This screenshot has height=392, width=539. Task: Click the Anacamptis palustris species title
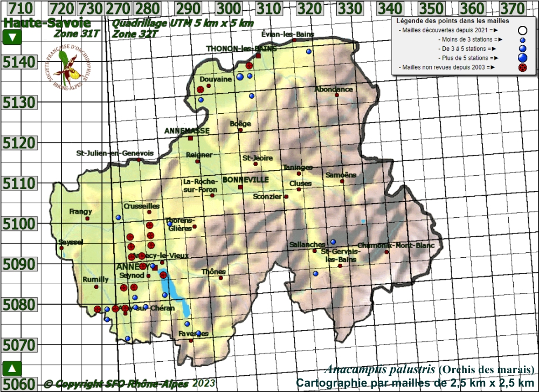379,370
